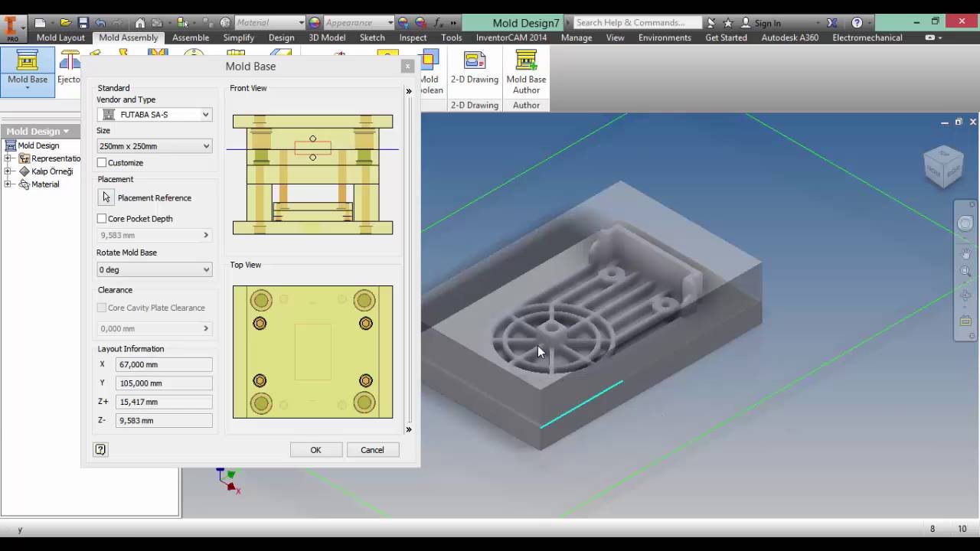Click the adjust appearance icon
The height and width of the screenshot is (551, 980).
pos(403,23)
